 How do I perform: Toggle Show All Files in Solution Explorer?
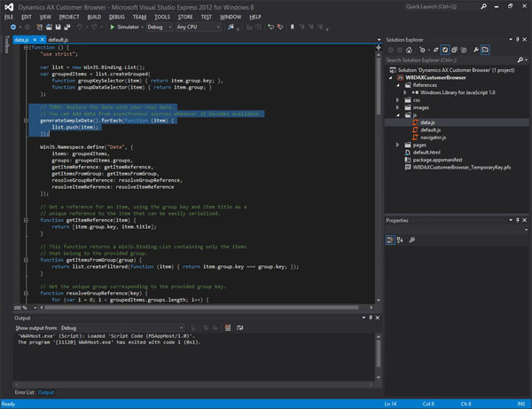(464, 50)
